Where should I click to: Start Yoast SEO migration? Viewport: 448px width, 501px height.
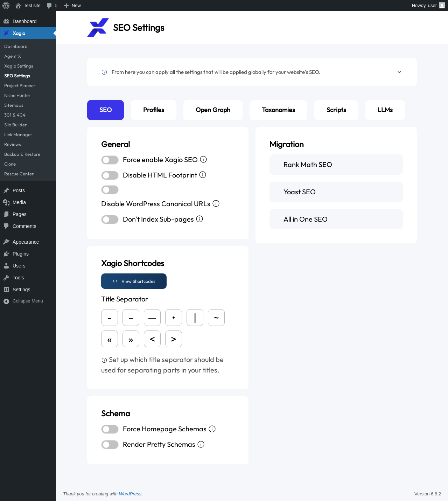[336, 192]
